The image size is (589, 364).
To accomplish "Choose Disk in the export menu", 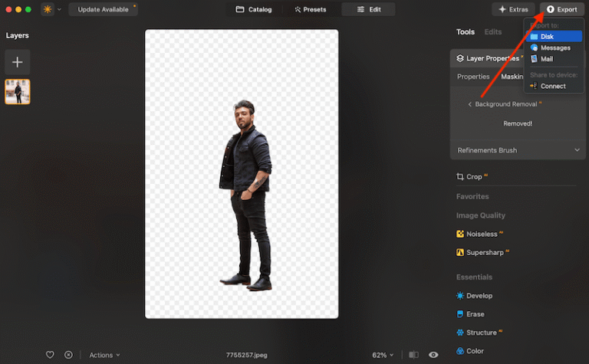I will click(554, 37).
